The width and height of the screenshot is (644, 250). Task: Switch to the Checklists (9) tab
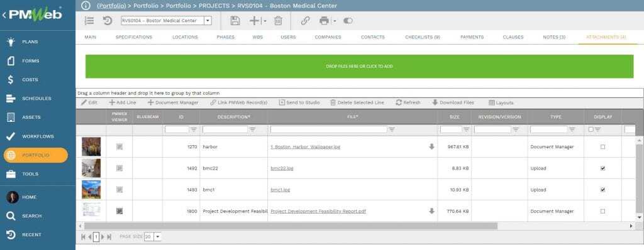(x=422, y=37)
